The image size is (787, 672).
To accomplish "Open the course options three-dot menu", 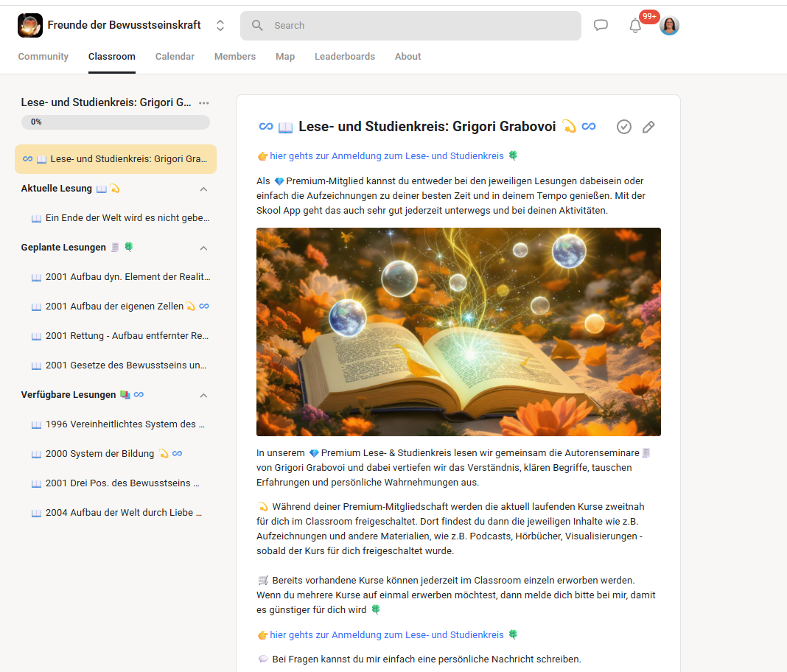I will pos(204,103).
